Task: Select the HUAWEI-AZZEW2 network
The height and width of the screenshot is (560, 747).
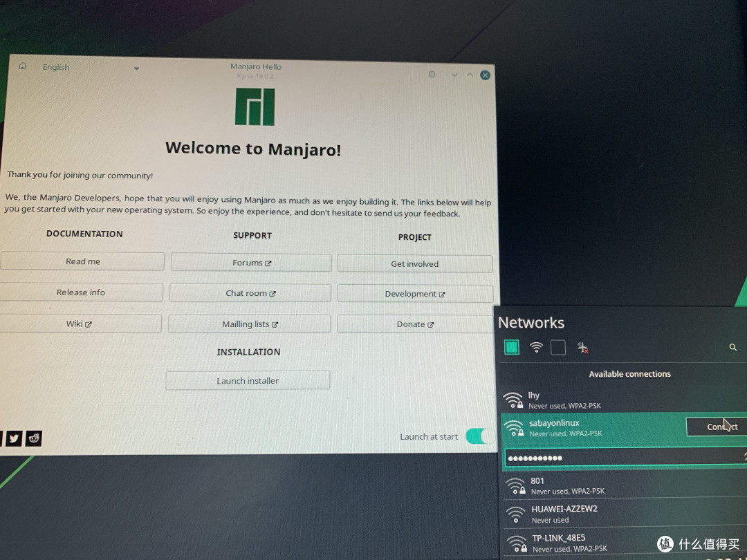Action: [625, 514]
